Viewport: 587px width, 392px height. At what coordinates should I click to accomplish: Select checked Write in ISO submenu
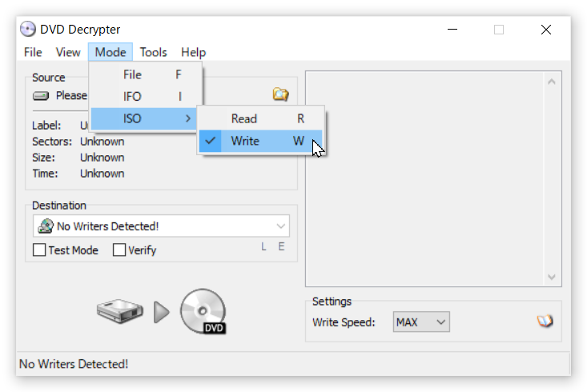(x=260, y=141)
